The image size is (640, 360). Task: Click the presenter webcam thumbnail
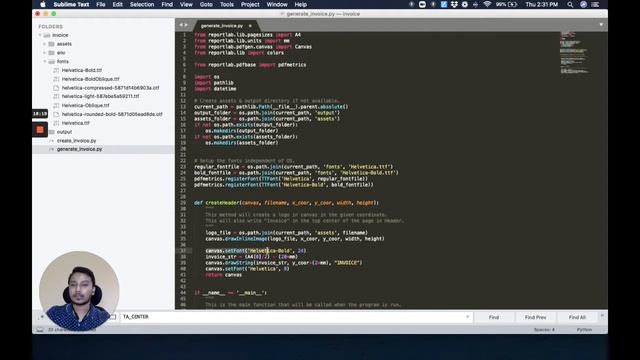click(79, 291)
